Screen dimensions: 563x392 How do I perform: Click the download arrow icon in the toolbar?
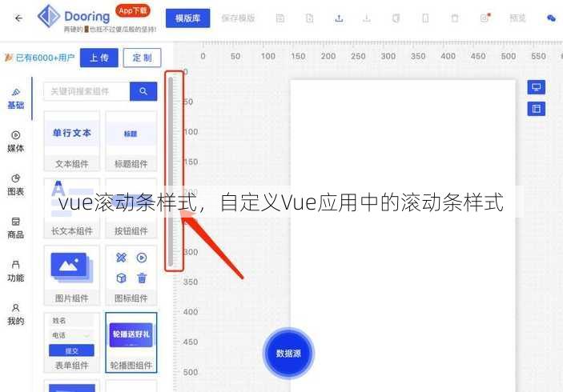pos(367,18)
